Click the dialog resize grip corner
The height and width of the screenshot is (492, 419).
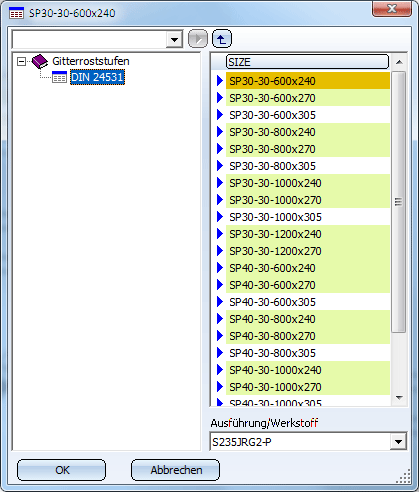pyautogui.click(x=404, y=476)
